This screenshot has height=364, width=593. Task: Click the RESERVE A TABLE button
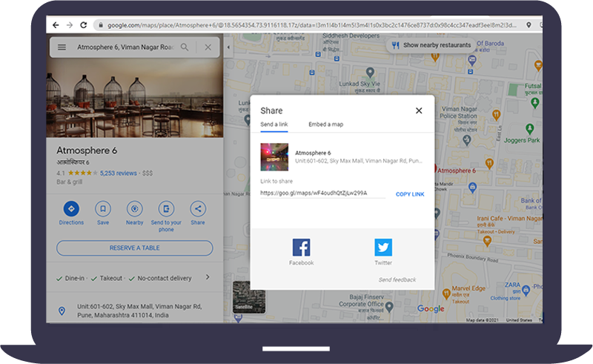[x=135, y=248]
